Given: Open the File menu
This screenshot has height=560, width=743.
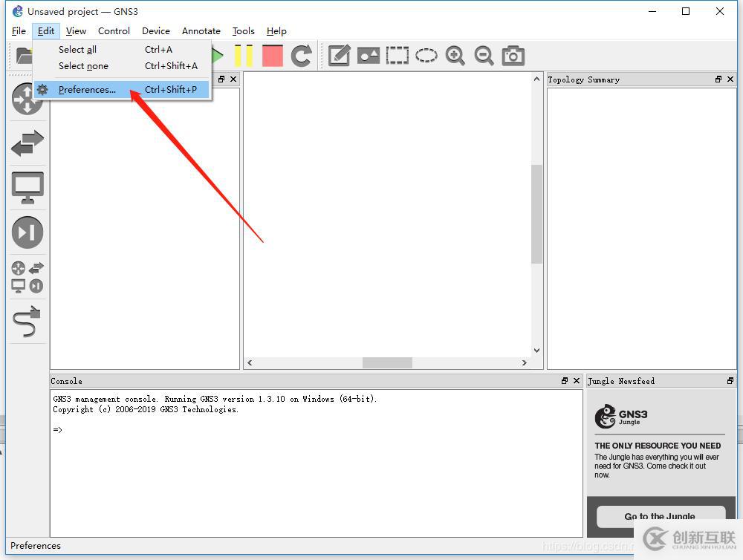Looking at the screenshot, I should pyautogui.click(x=19, y=30).
